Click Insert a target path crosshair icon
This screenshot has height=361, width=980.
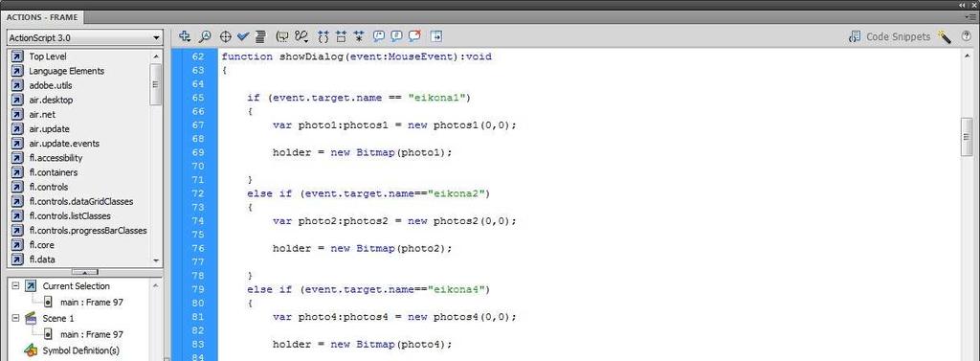[226, 36]
